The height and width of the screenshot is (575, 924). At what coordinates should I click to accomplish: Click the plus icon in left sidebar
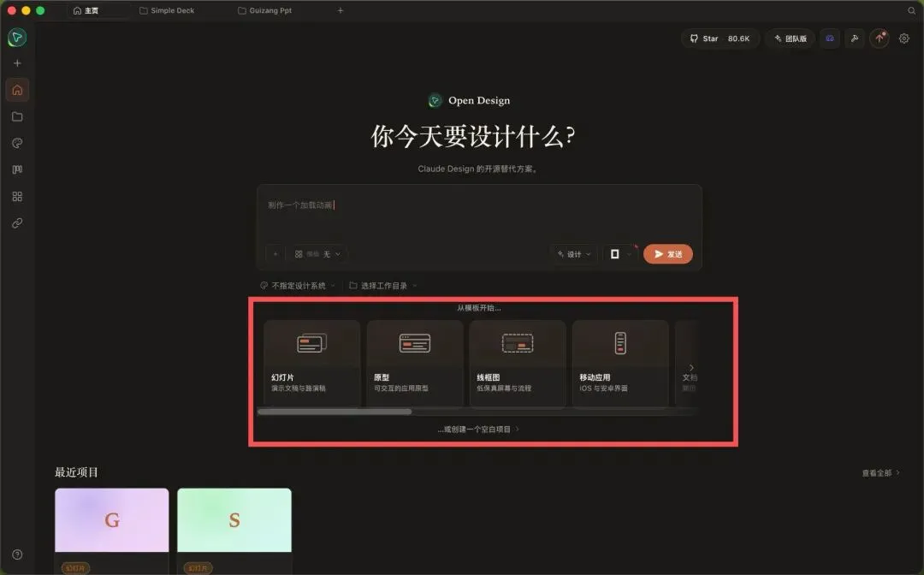pyautogui.click(x=17, y=63)
